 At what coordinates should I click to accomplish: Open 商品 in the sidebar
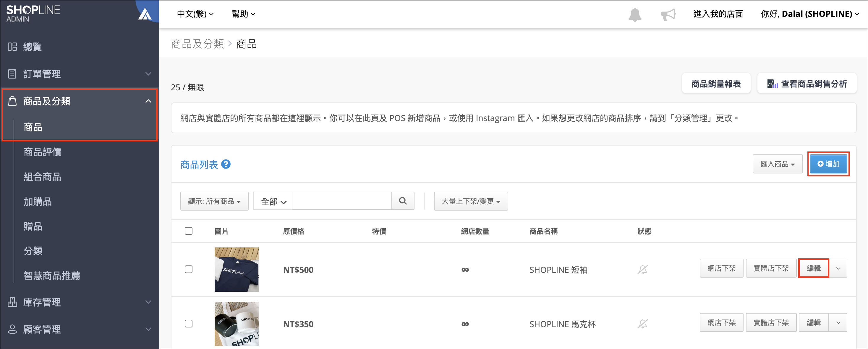click(x=33, y=127)
